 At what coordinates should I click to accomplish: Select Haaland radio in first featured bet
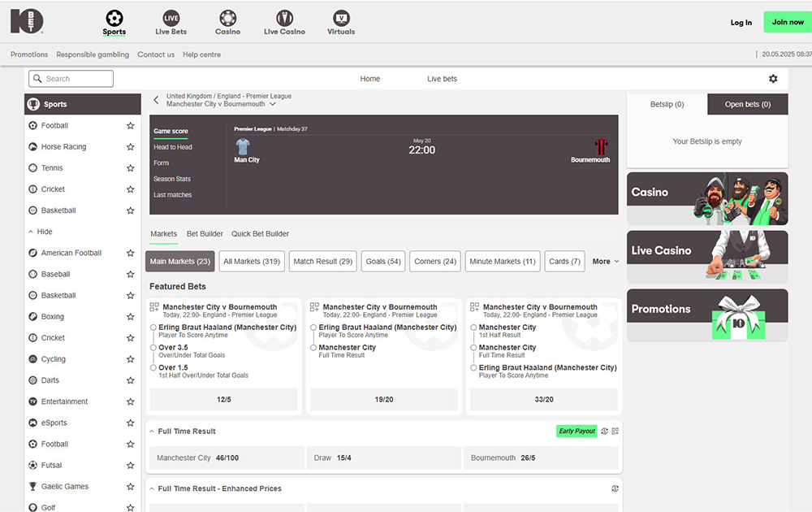pos(153,328)
